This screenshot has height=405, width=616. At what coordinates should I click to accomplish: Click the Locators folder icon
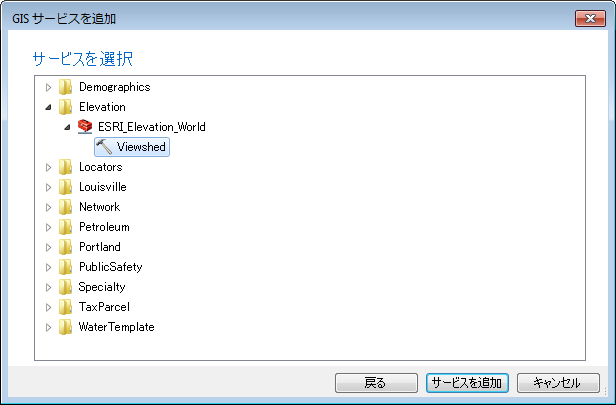[66, 167]
